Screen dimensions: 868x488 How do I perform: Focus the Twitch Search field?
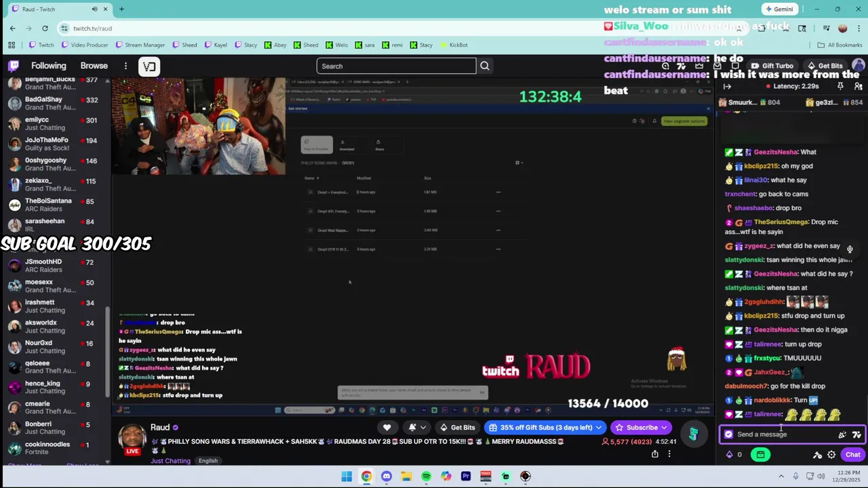[x=396, y=66]
